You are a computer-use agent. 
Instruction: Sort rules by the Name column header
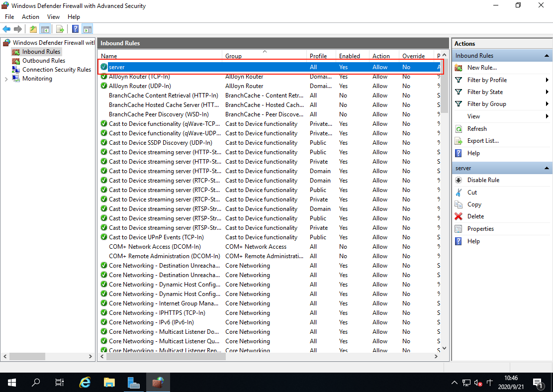point(160,56)
